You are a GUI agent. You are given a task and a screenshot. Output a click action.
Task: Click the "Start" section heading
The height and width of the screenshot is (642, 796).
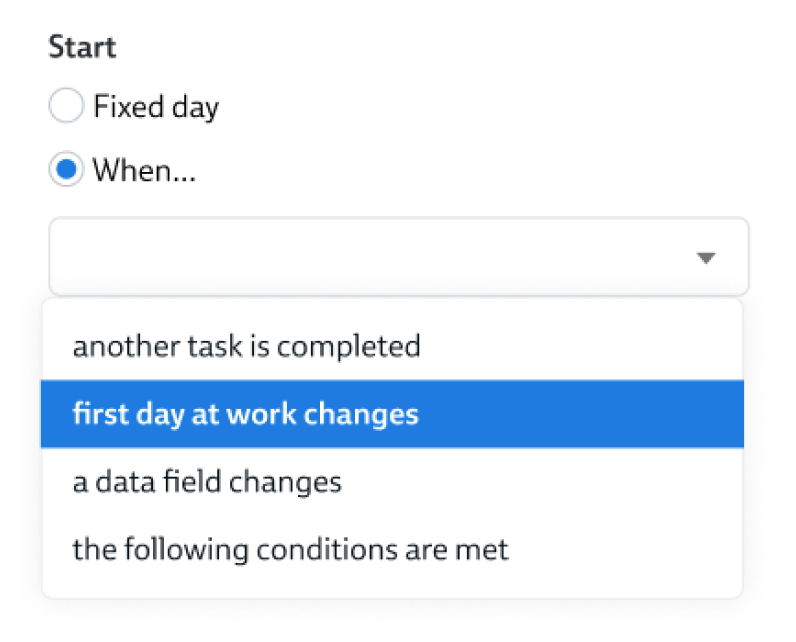click(x=82, y=47)
